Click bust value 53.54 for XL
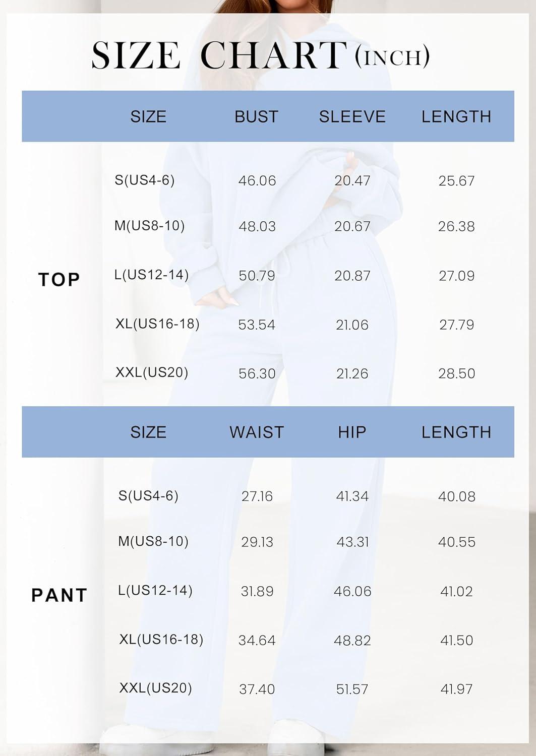 pyautogui.click(x=257, y=325)
